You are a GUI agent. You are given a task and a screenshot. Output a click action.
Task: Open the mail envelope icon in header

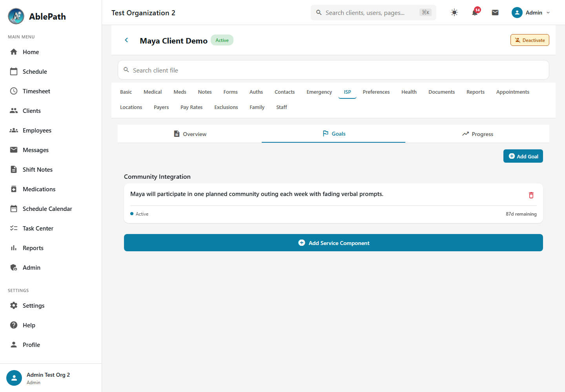click(x=495, y=13)
